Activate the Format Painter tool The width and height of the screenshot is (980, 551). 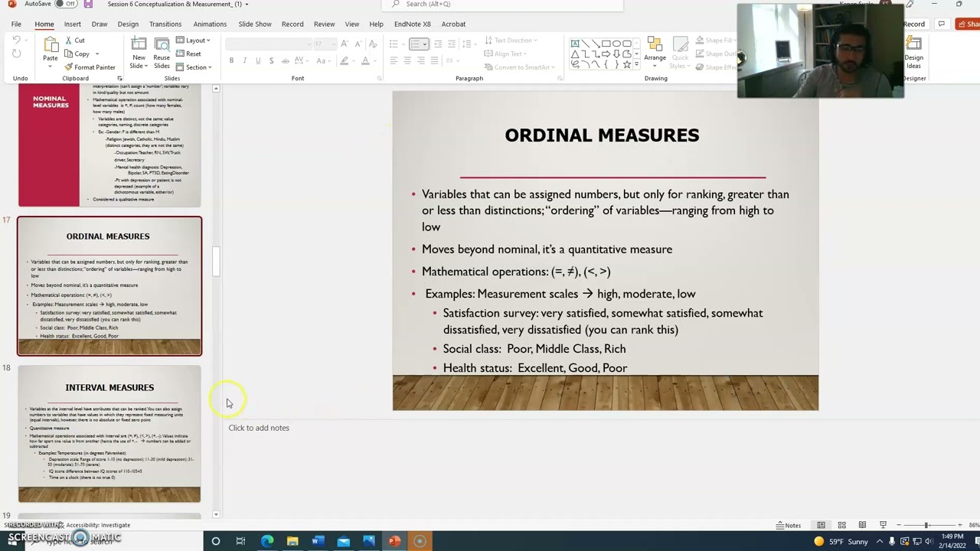point(90,67)
